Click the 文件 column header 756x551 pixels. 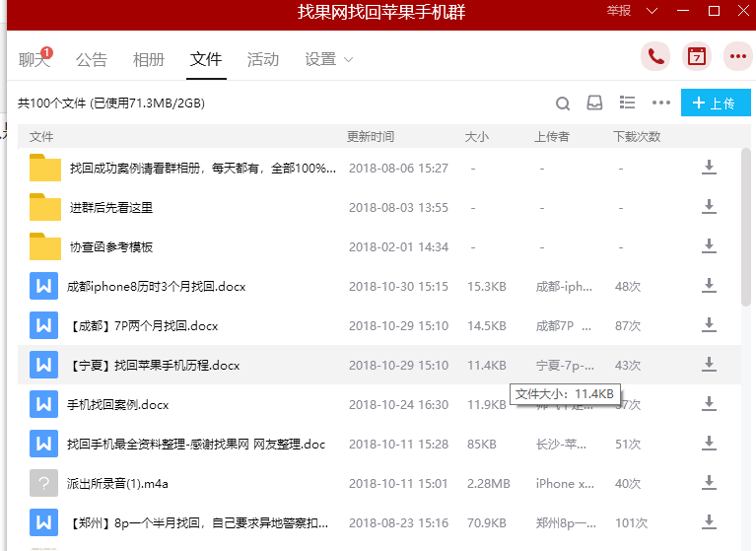click(41, 137)
